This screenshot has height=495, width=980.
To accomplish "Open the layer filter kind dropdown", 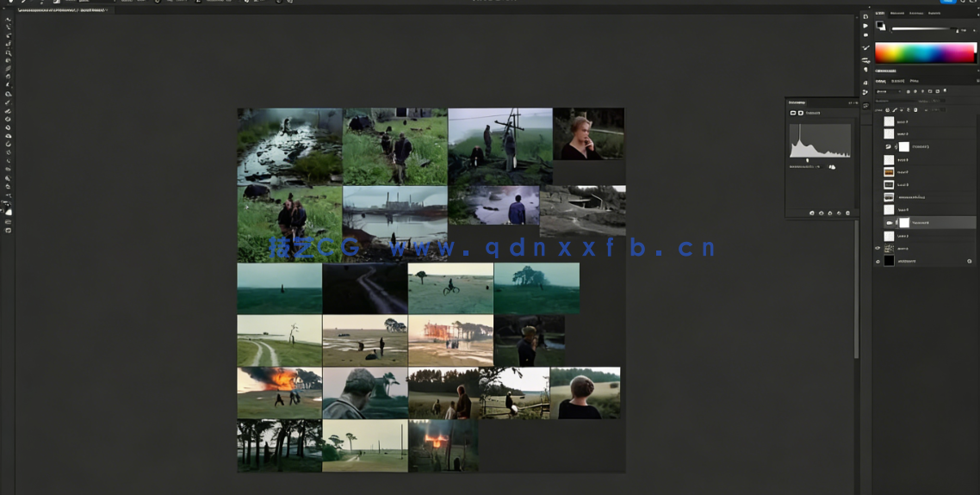I will point(886,91).
